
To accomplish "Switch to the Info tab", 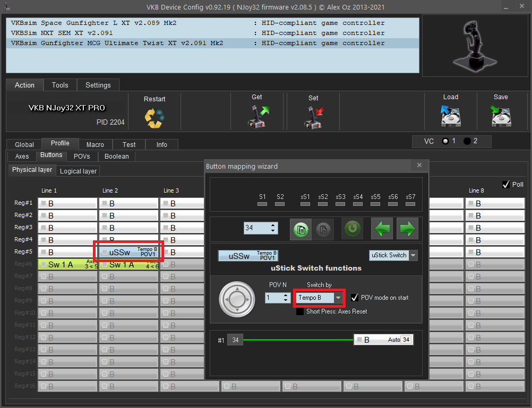I will click(x=161, y=144).
